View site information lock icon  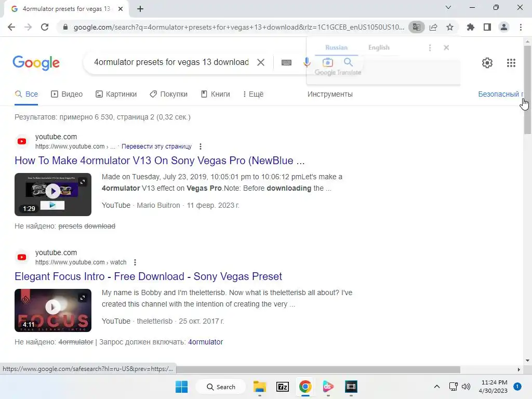click(x=65, y=27)
